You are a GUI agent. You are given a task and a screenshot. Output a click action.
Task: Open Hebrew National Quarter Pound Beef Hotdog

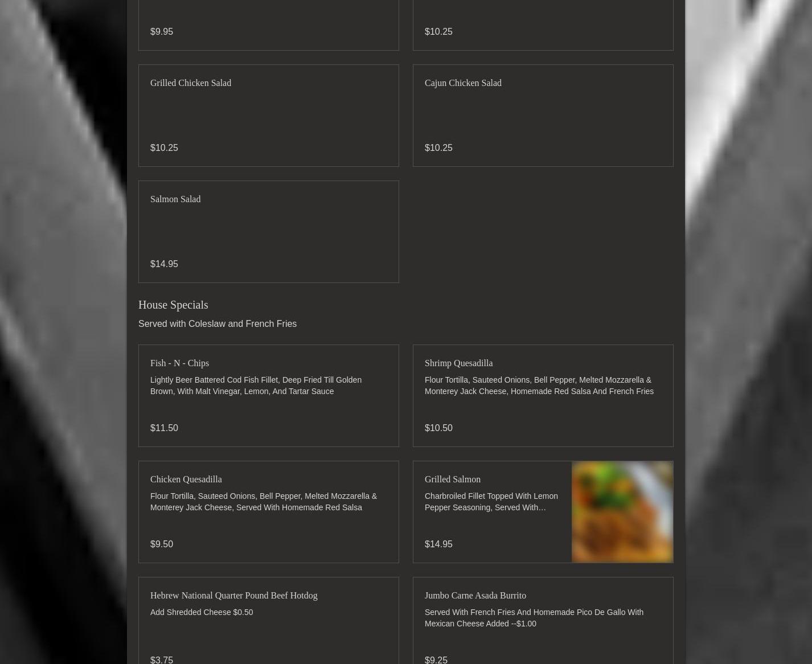point(268,621)
